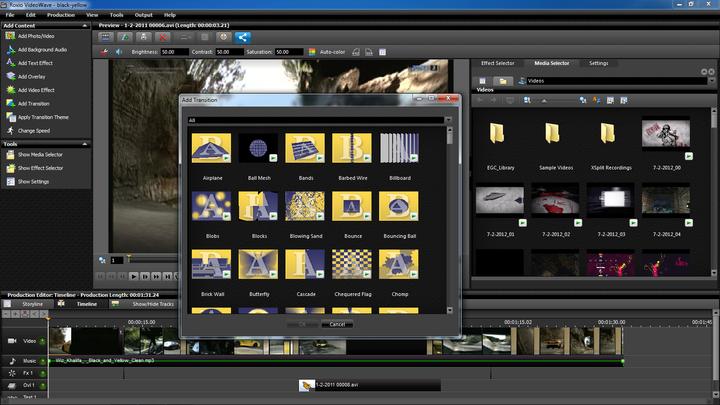
Task: Open the Output menu
Action: pos(143,15)
